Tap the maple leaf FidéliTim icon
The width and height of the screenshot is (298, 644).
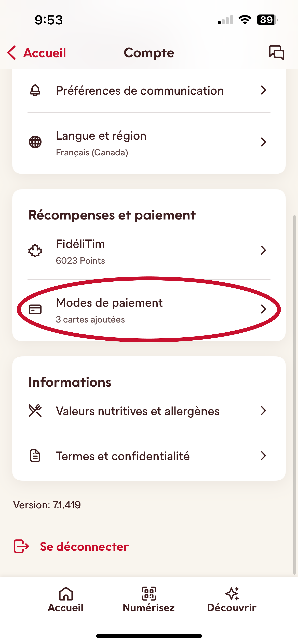(x=35, y=251)
